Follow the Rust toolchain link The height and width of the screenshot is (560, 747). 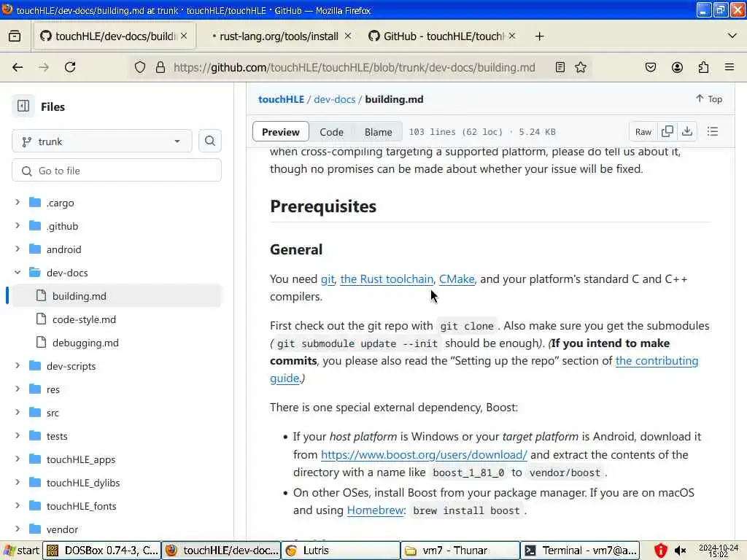(387, 279)
